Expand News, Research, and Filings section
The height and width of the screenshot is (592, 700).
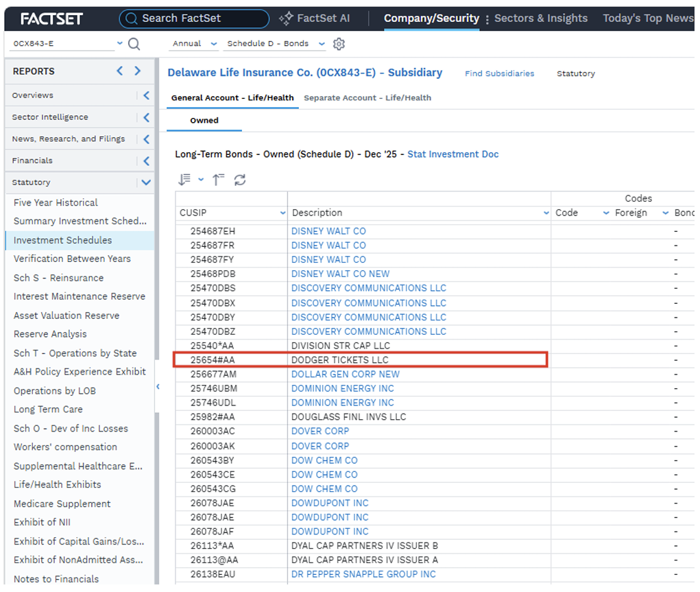pyautogui.click(x=146, y=139)
